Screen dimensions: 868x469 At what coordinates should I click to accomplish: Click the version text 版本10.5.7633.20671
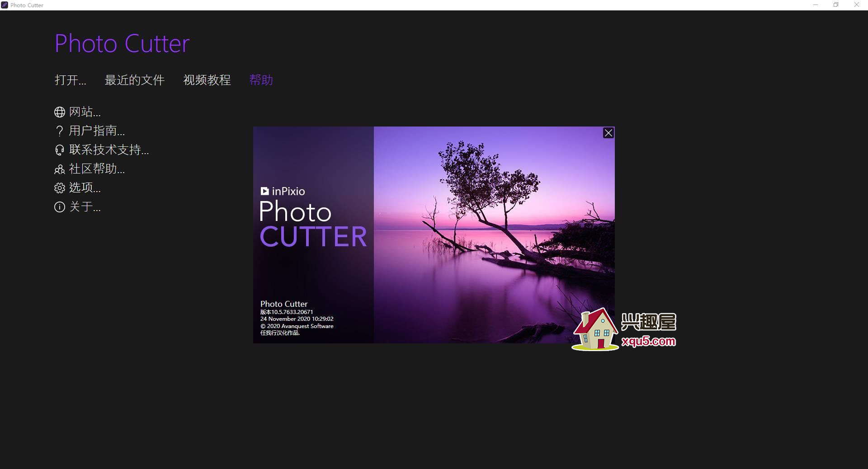pyautogui.click(x=287, y=312)
